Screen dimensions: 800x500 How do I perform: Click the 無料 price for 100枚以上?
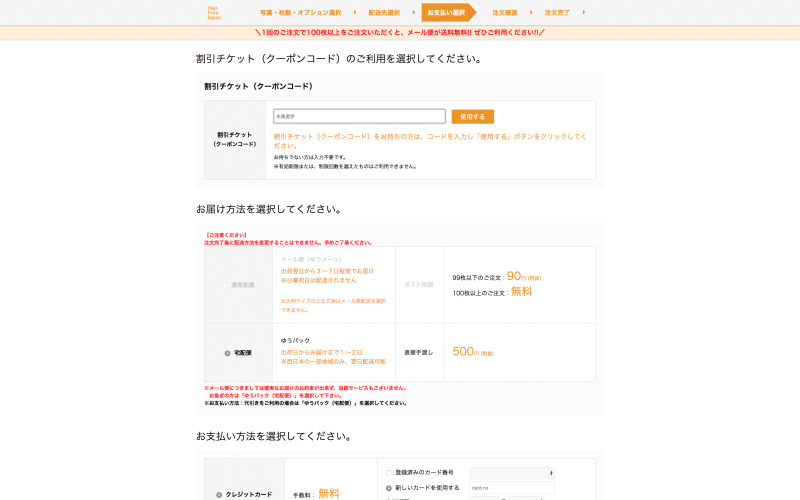[521, 292]
